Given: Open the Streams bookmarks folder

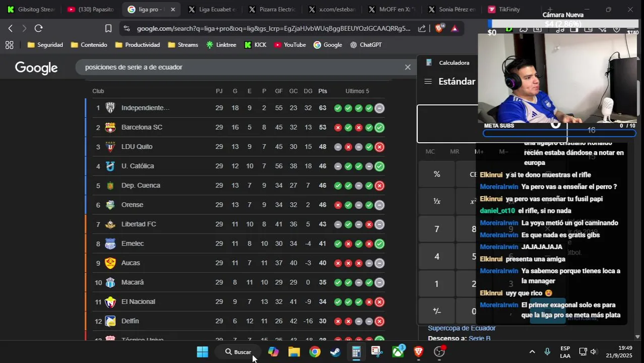Looking at the screenshot, I should [x=183, y=45].
